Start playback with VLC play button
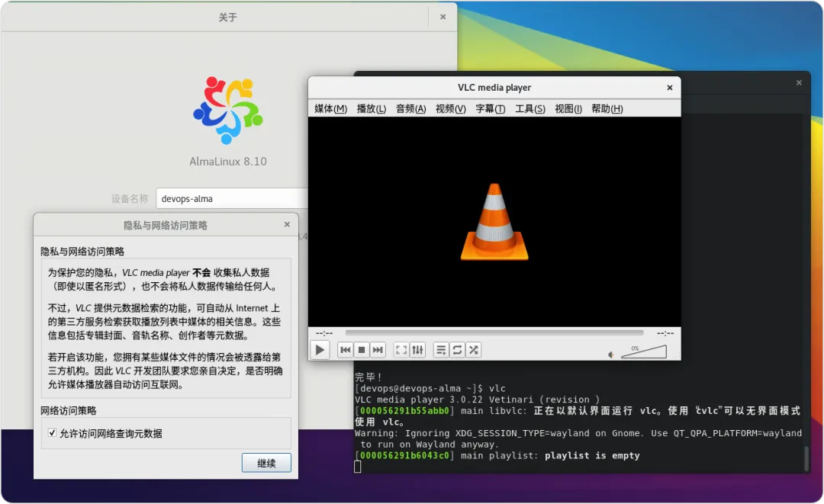Viewport: 824px width, 504px height. pos(320,350)
